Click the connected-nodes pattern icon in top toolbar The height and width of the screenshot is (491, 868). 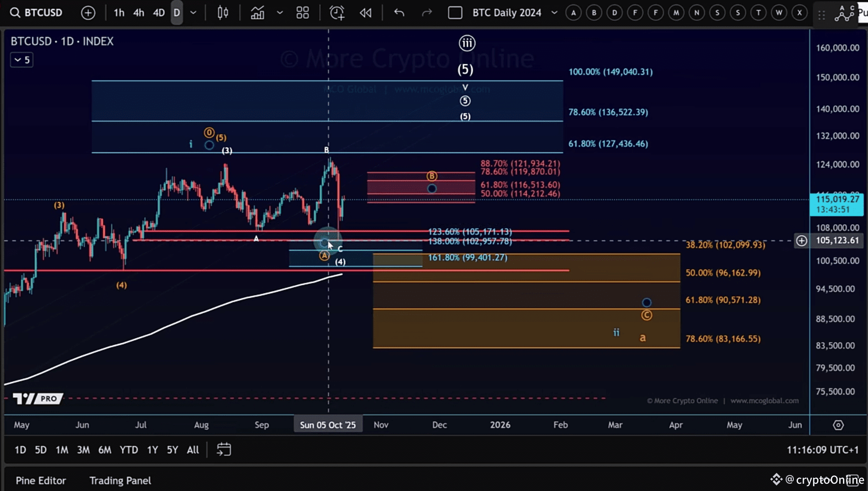[x=845, y=14]
